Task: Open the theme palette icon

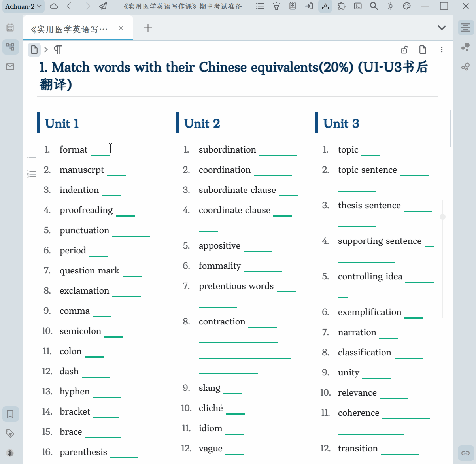Action: point(407,6)
